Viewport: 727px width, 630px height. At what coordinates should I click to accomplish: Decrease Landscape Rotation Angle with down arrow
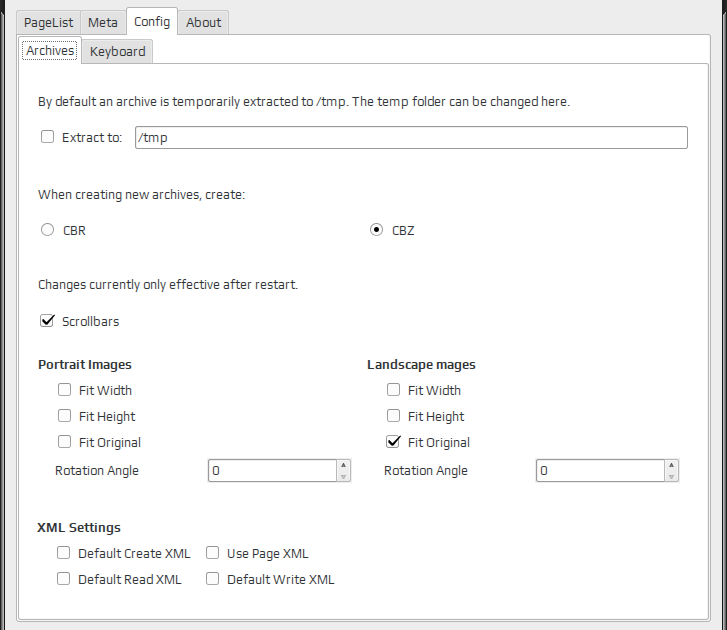coord(671,477)
